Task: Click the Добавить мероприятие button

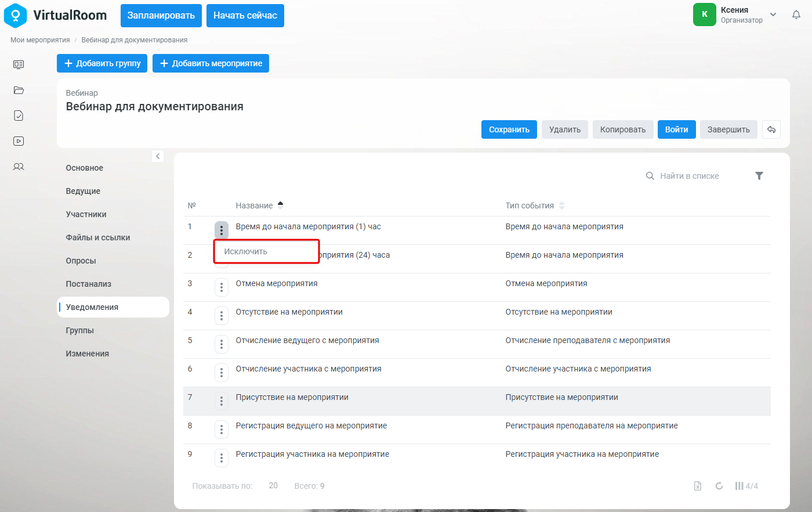Action: pos(211,63)
